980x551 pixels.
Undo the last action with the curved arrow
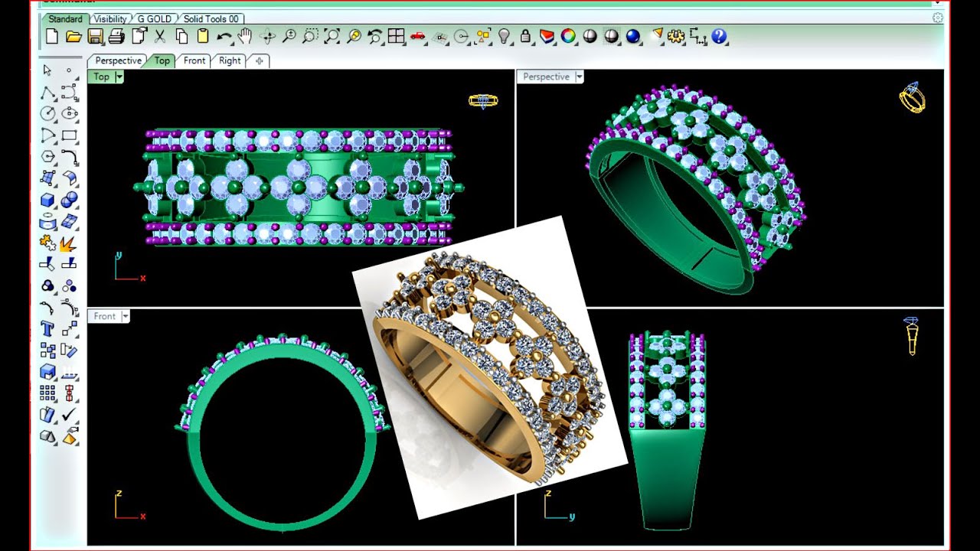click(224, 36)
